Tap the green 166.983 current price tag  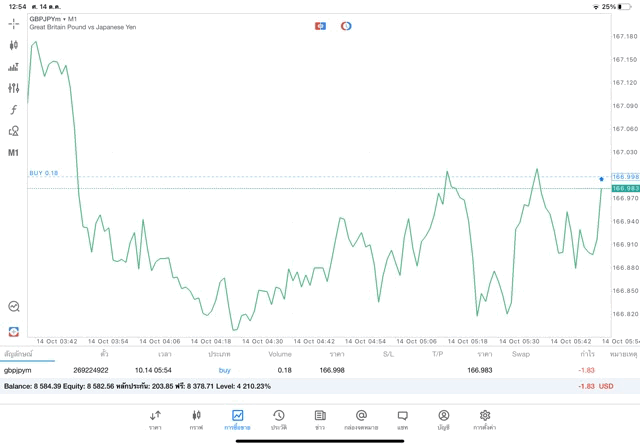pos(625,188)
